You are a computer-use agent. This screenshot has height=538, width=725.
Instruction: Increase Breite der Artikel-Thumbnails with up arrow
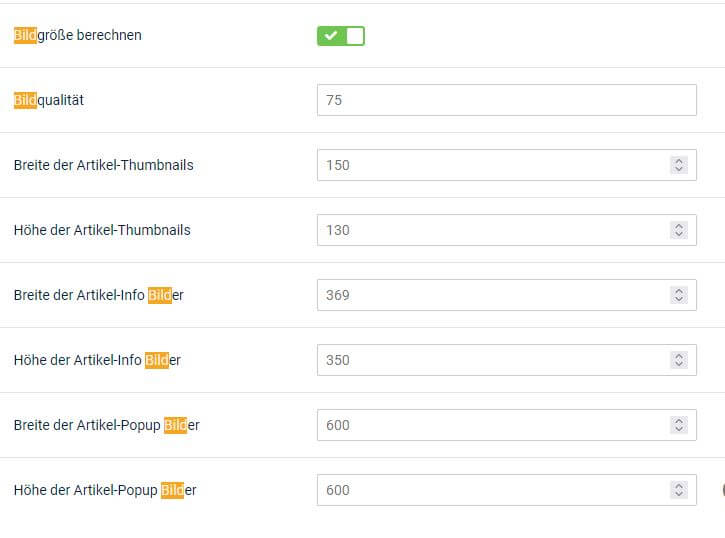[679, 161]
